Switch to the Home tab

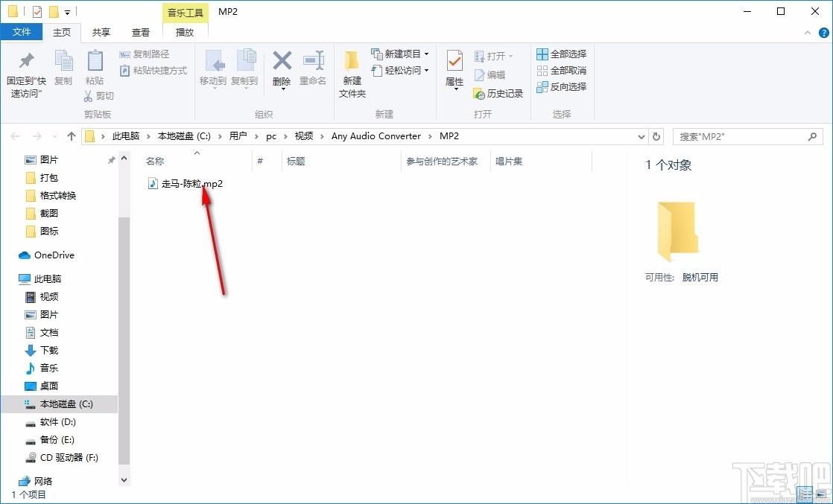coord(62,33)
